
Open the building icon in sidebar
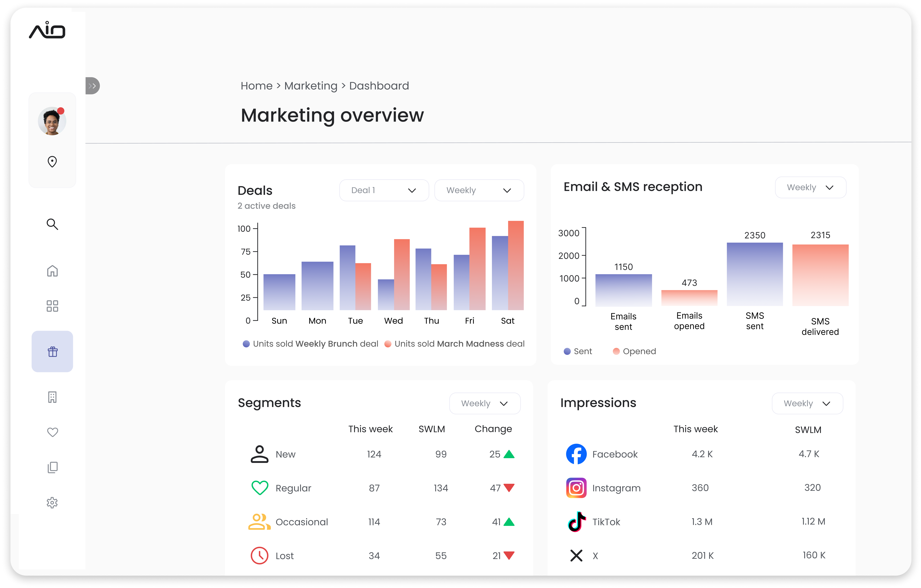pos(52,397)
